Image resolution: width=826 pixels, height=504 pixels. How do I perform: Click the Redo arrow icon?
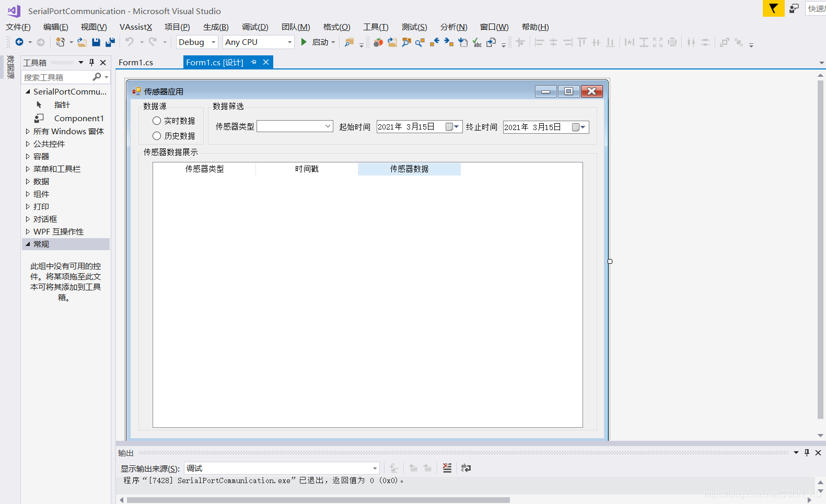[153, 42]
